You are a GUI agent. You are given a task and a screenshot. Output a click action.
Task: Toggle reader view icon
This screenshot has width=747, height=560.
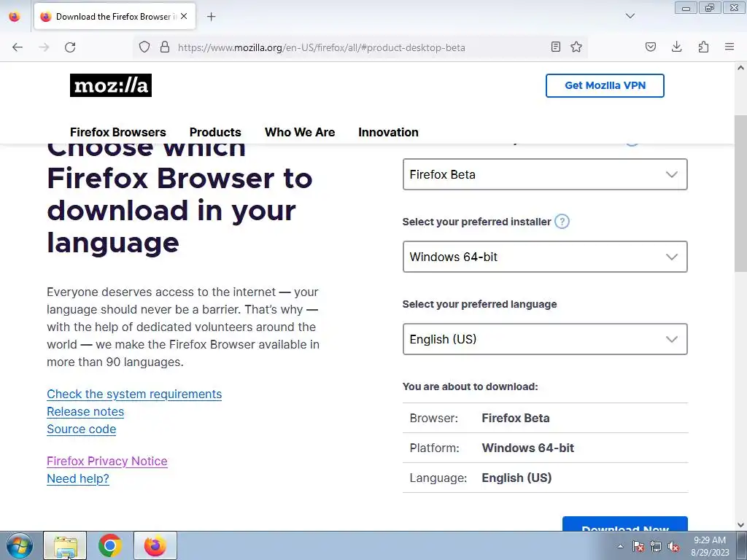click(x=555, y=47)
